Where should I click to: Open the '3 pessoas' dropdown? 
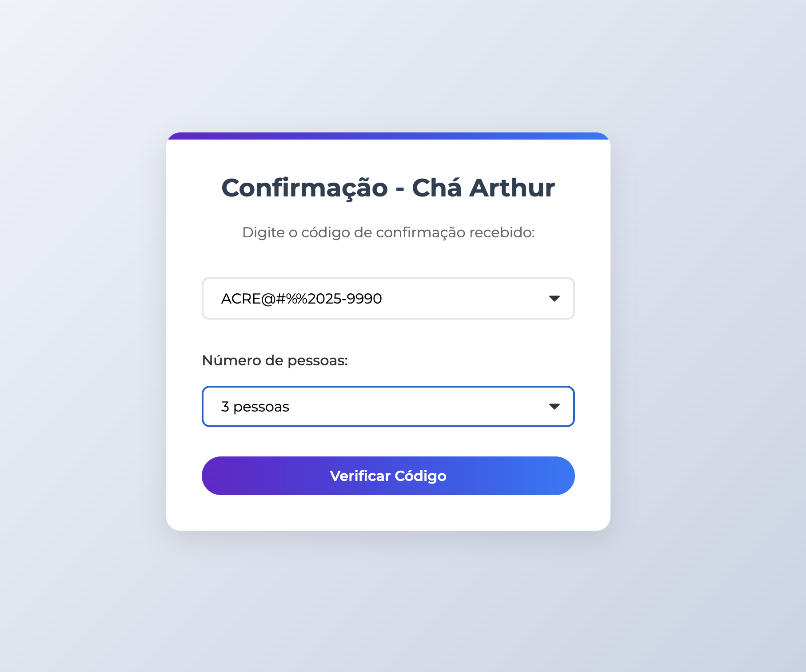tap(387, 406)
